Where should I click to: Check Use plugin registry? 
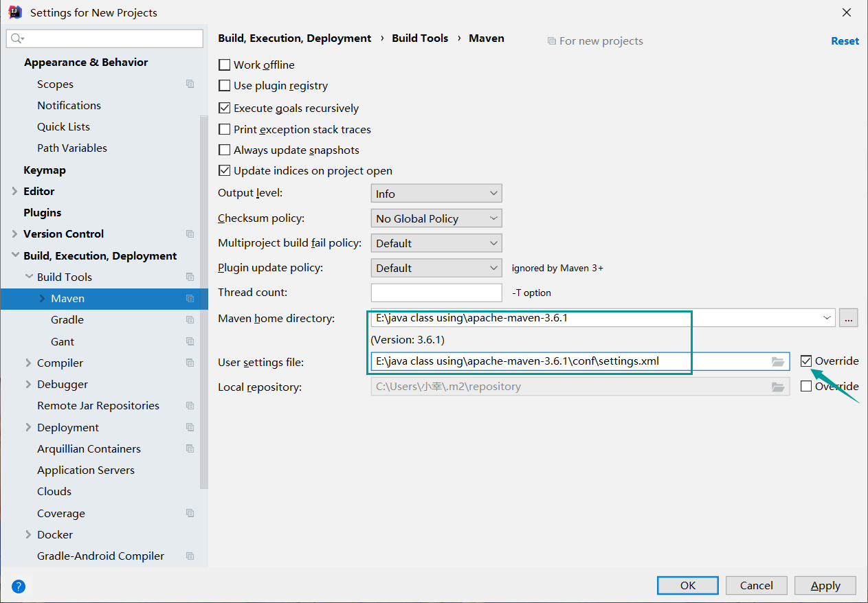224,86
